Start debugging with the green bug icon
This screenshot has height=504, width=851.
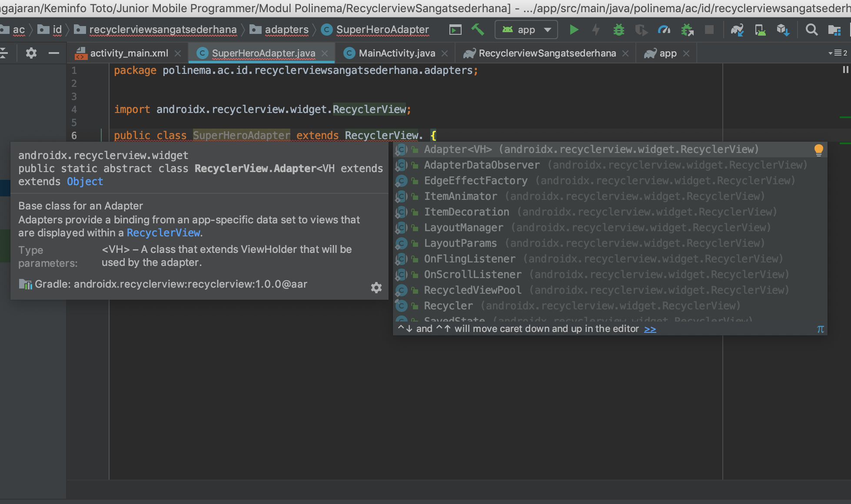618,30
